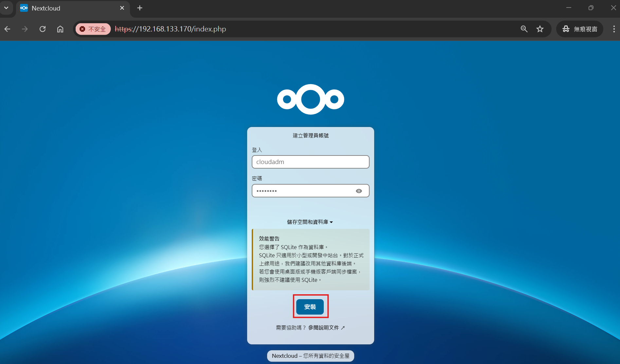
Task: Click the Incognito 無痕視窗 indicator
Action: [x=579, y=29]
